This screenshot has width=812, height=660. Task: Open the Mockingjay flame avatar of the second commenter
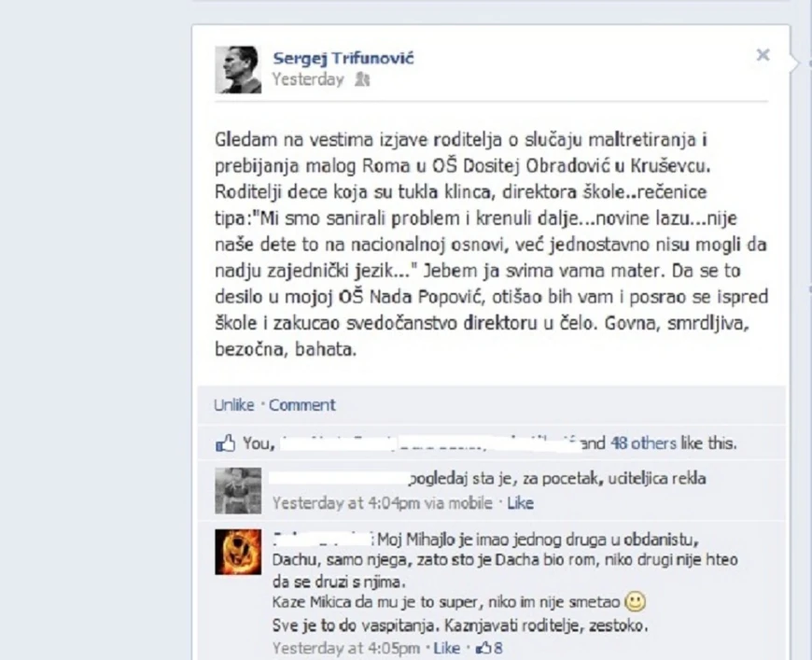pyautogui.click(x=238, y=552)
